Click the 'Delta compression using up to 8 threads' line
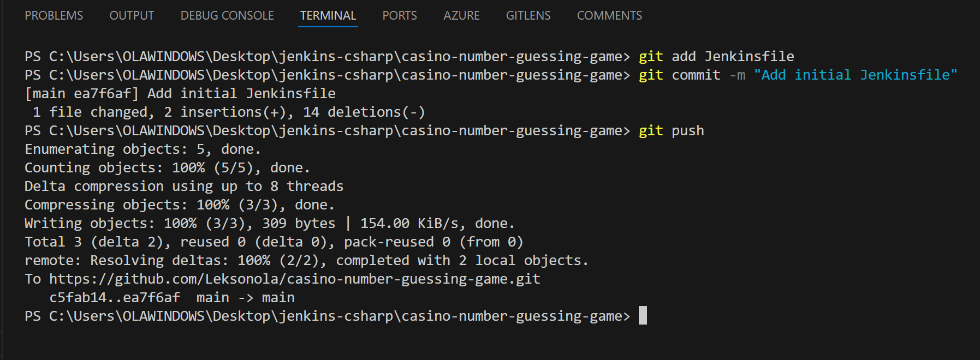The width and height of the screenshot is (980, 360). (184, 187)
